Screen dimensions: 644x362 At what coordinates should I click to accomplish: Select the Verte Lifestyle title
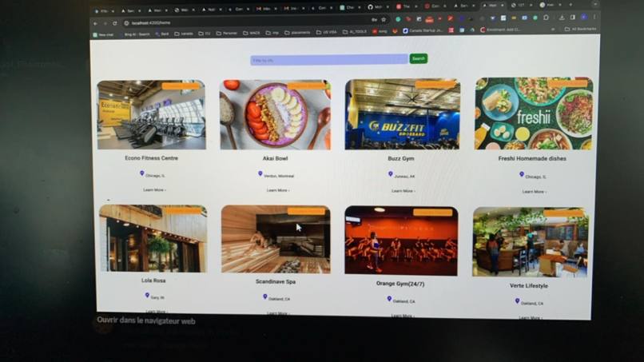pyautogui.click(x=529, y=286)
